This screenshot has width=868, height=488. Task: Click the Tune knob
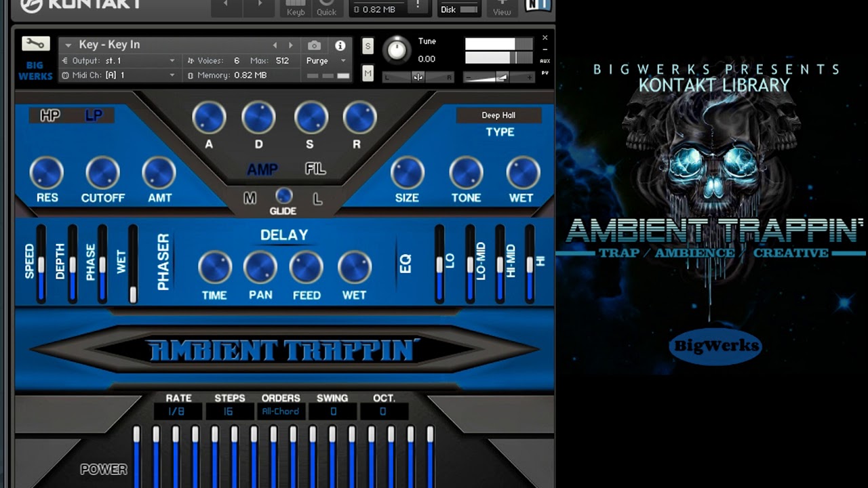point(396,49)
